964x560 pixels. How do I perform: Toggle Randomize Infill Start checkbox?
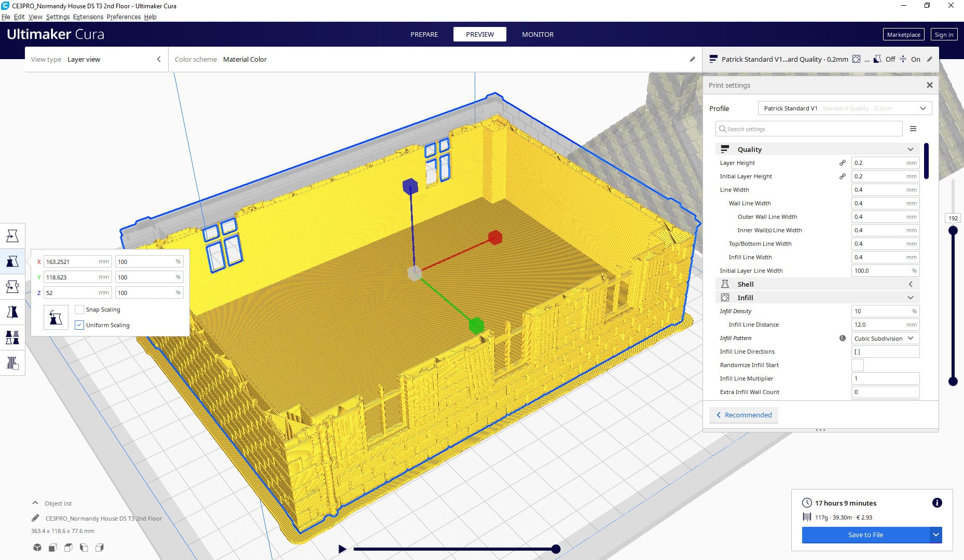[x=858, y=365]
